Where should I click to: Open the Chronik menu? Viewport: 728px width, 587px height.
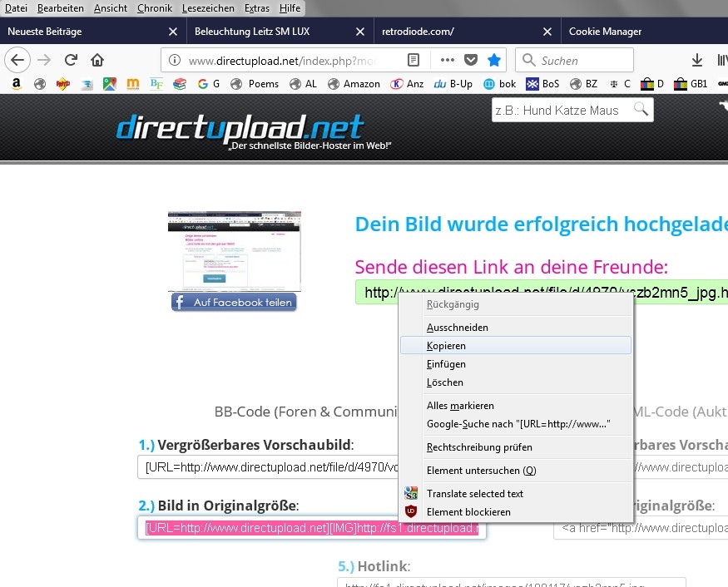(x=155, y=8)
